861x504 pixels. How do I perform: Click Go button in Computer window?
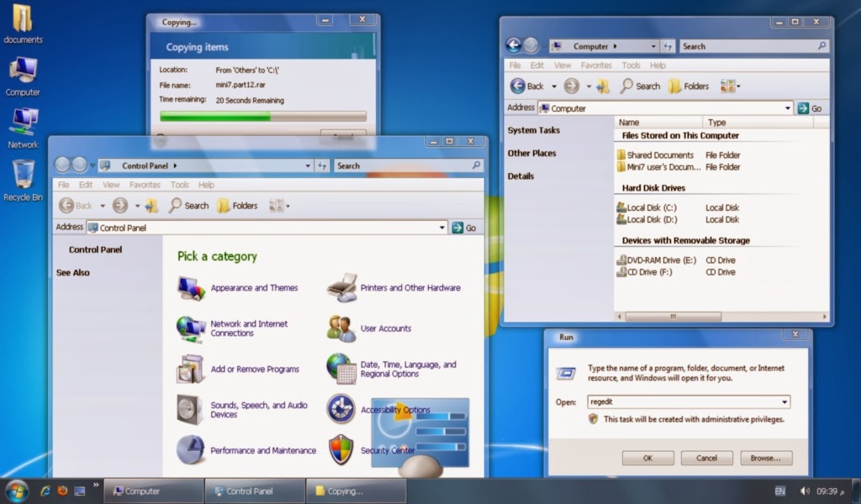(810, 108)
